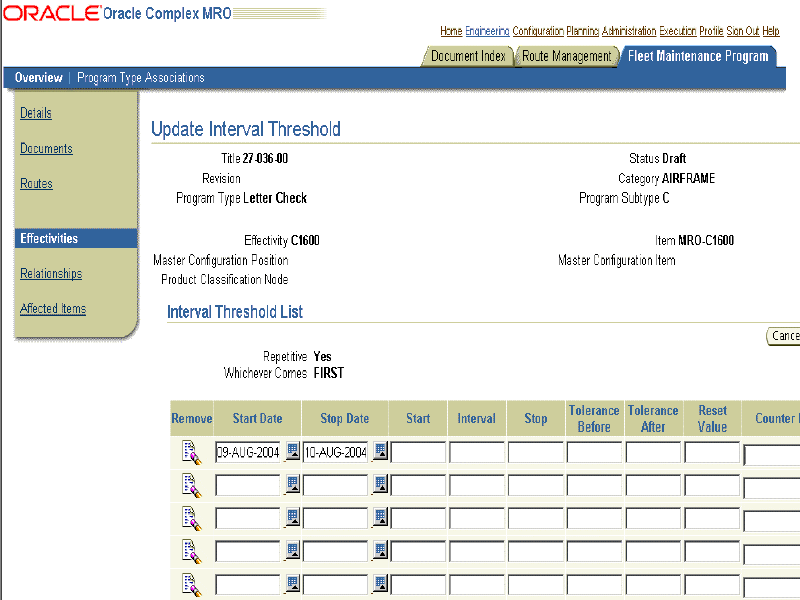Open Relationships link in sidebar
This screenshot has width=800, height=600.
(51, 273)
